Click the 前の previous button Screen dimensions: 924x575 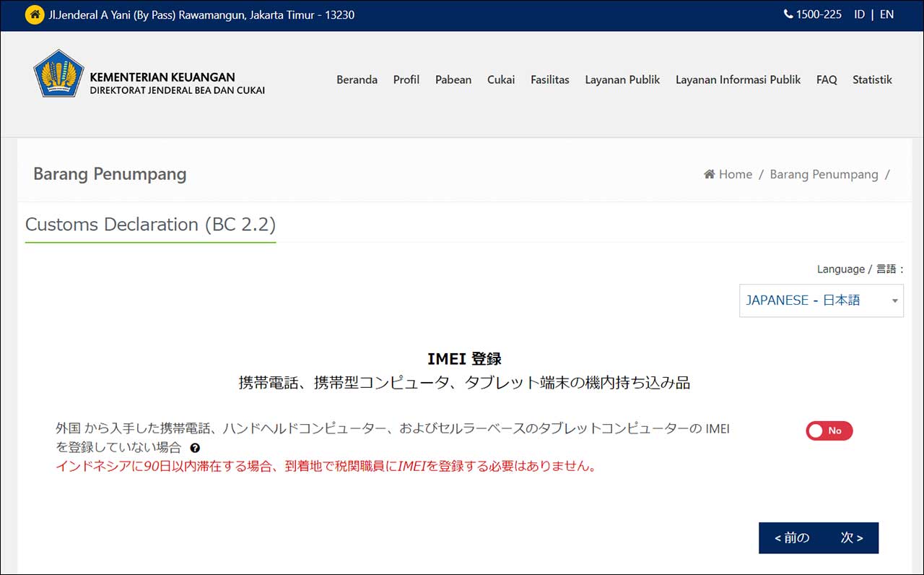pos(792,538)
